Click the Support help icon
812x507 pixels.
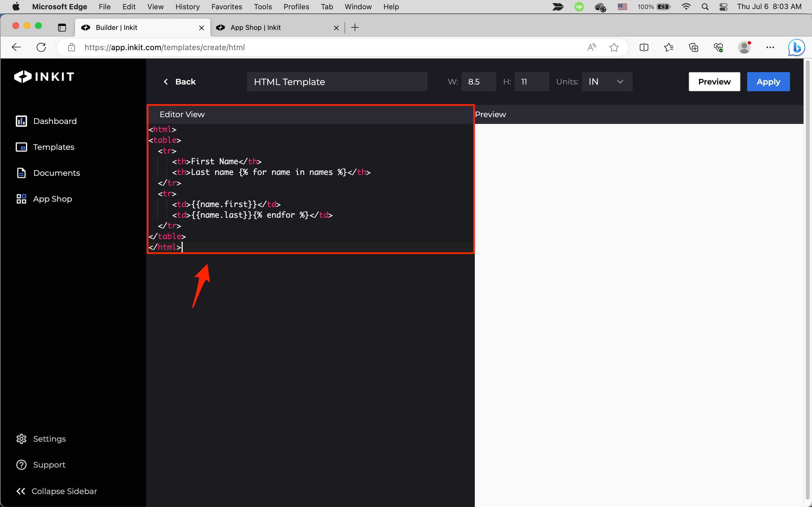coord(21,465)
